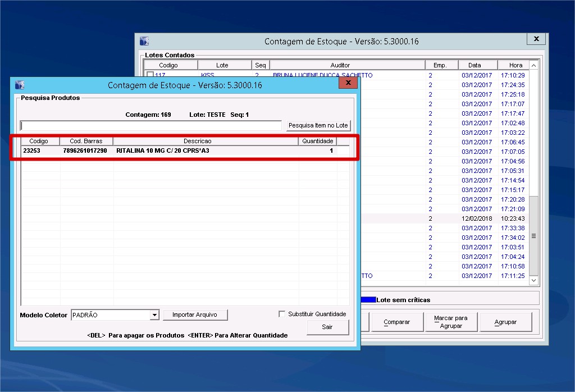The image size is (575, 392).
Task: Click the scroll up arrow in Lotes Contados
Action: 533,66
